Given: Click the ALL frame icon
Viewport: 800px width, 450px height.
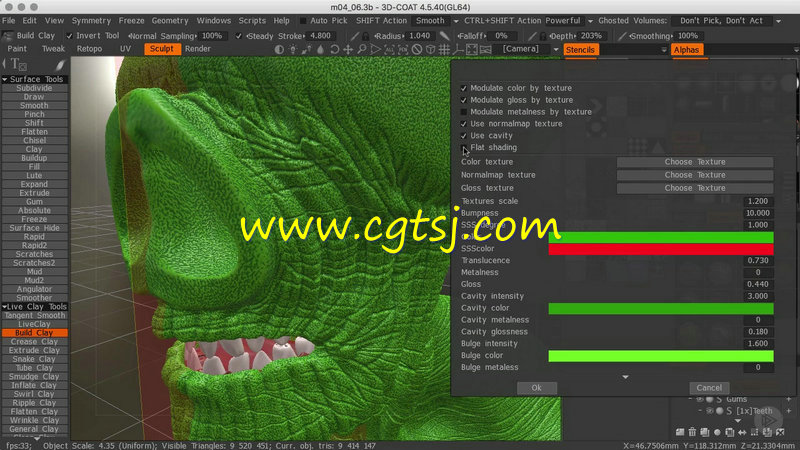Looking at the screenshot, I should point(389,49).
